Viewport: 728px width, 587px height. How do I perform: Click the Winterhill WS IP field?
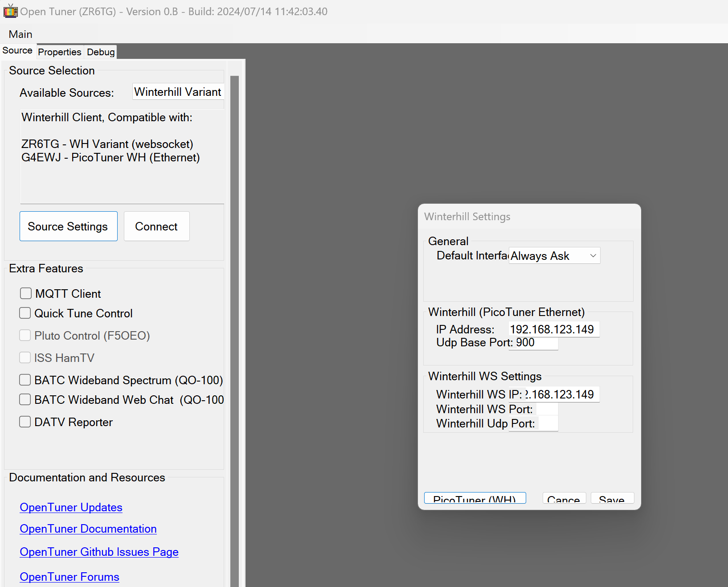(x=554, y=394)
